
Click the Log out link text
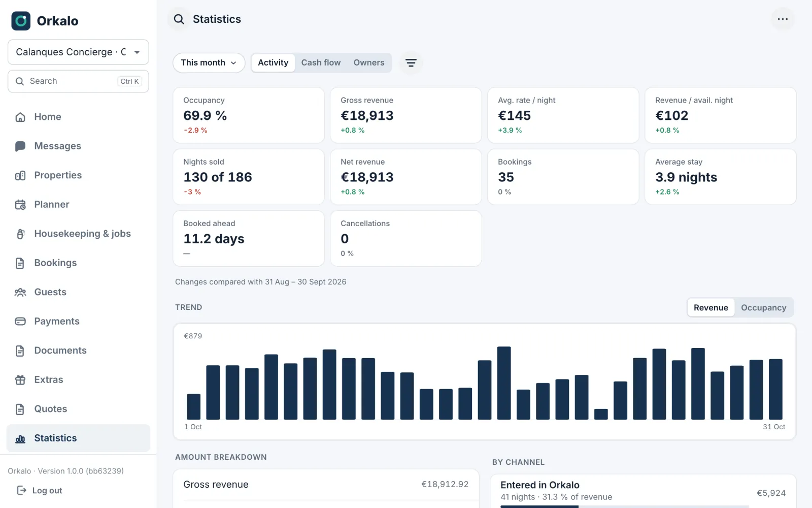(47, 491)
